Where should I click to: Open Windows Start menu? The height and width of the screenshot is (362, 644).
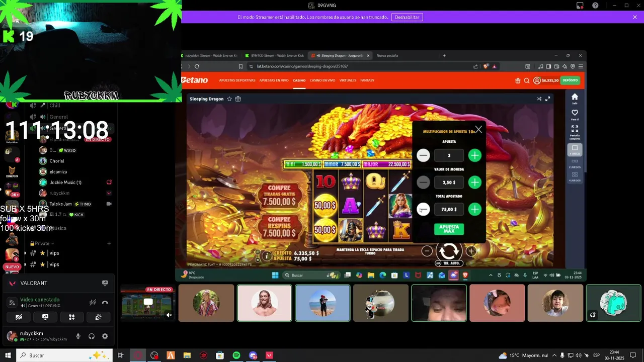click(x=8, y=355)
